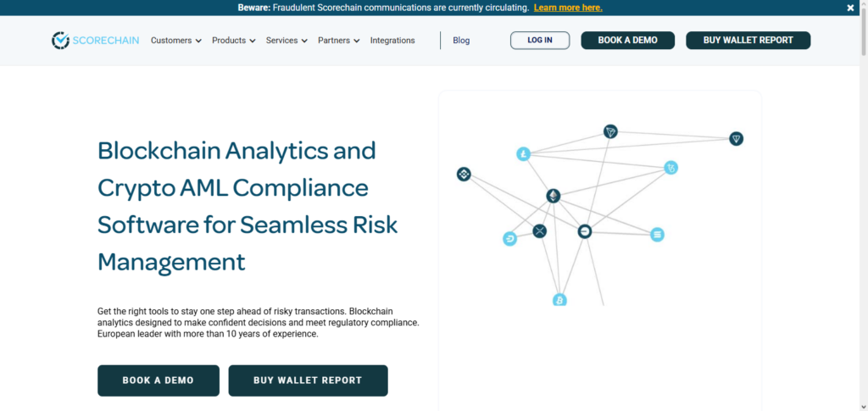This screenshot has height=411, width=868.
Task: Expand the Services navigation dropdown
Action: point(287,41)
